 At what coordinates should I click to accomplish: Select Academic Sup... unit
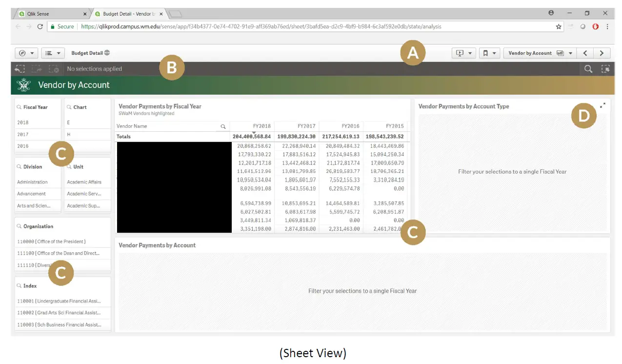[x=88, y=205]
